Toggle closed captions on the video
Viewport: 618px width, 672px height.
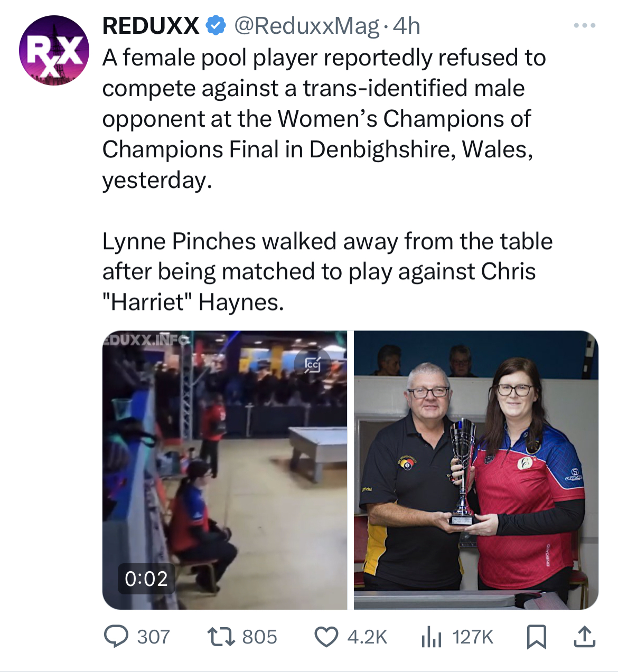point(313,364)
